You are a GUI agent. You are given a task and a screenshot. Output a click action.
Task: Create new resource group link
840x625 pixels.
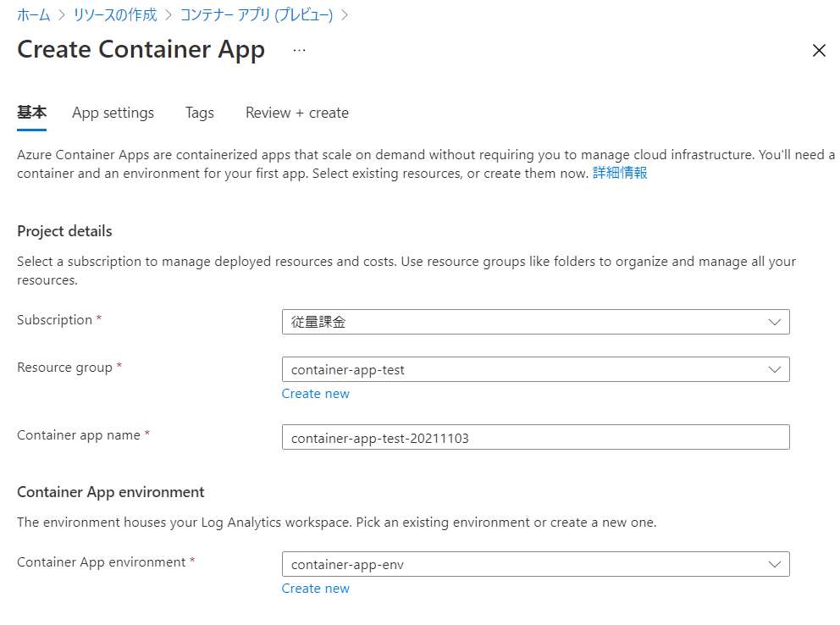[316, 394]
